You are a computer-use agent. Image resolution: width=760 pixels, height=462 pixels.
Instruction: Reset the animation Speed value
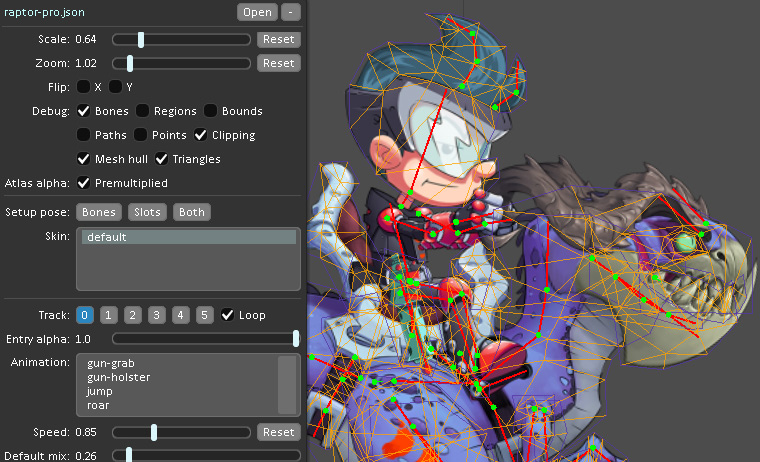pyautogui.click(x=279, y=432)
